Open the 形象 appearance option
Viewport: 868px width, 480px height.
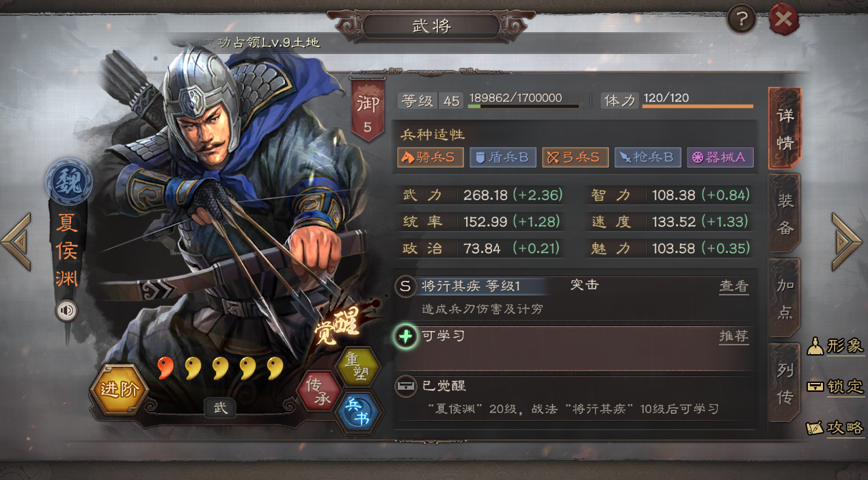click(x=836, y=346)
